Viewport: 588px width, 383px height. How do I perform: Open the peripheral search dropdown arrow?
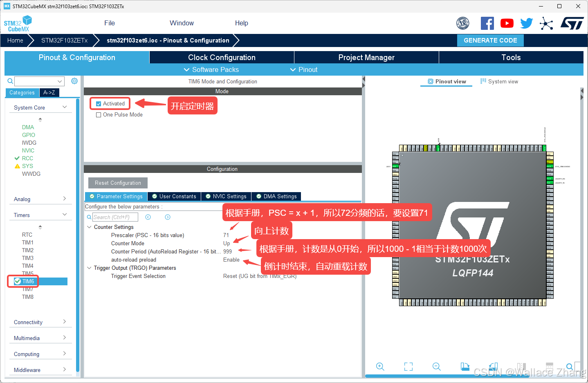click(60, 81)
